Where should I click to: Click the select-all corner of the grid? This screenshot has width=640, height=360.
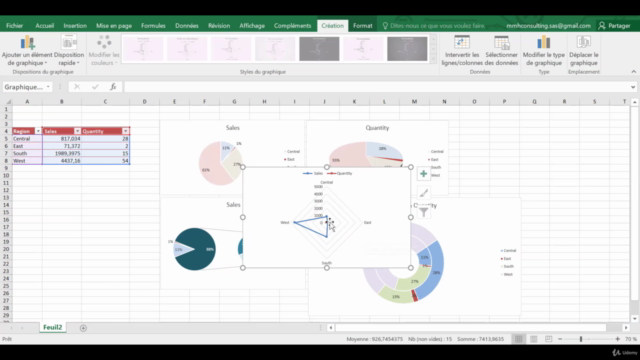pos(7,102)
